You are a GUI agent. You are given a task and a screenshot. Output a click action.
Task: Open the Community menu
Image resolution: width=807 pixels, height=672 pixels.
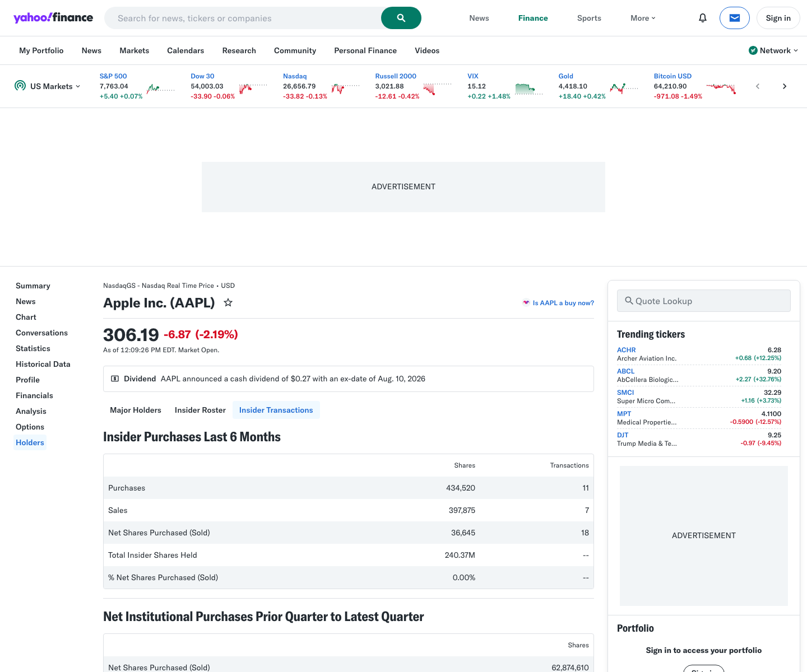[x=295, y=50]
